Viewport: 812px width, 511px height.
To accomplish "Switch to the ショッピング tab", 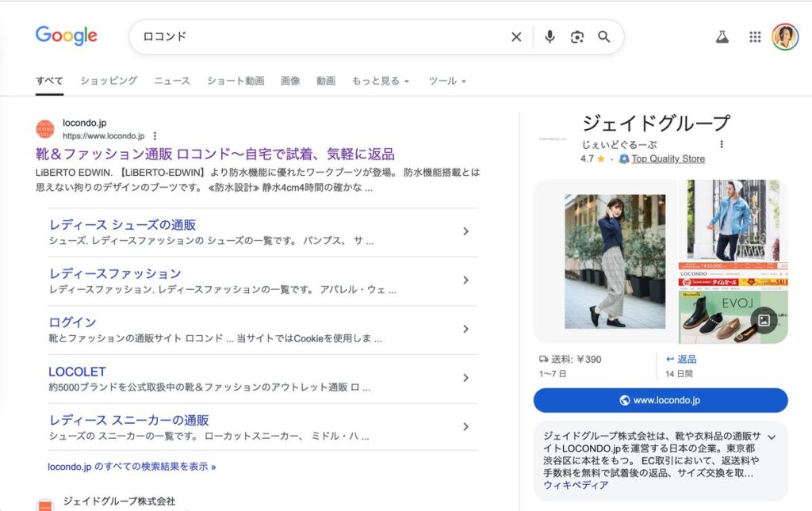I will click(109, 81).
